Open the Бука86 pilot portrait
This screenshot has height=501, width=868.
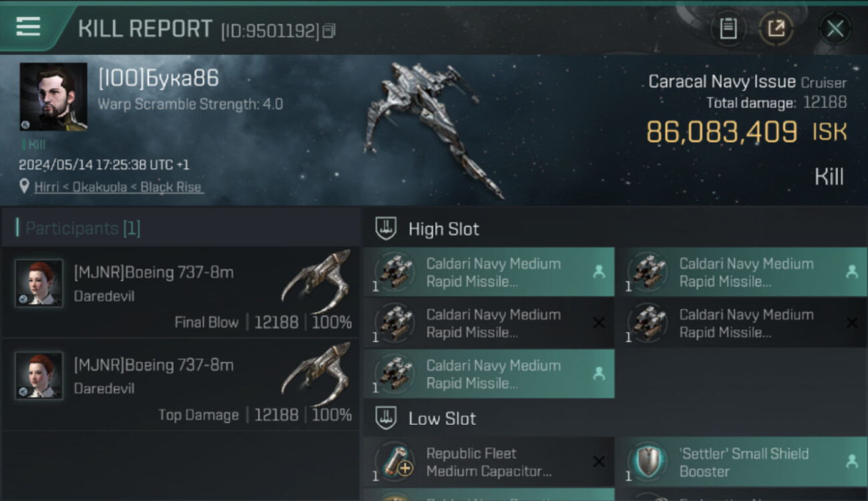(53, 97)
